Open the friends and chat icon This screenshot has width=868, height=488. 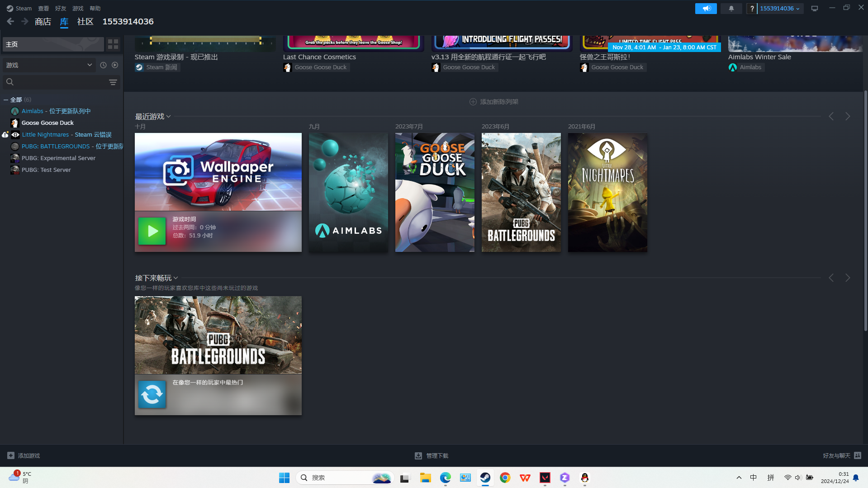point(858,455)
